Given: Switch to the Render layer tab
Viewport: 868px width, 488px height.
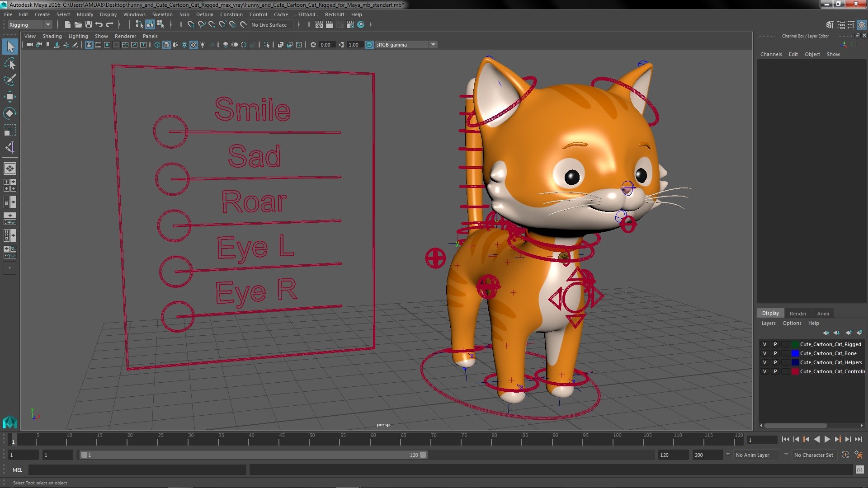Looking at the screenshot, I should point(798,313).
